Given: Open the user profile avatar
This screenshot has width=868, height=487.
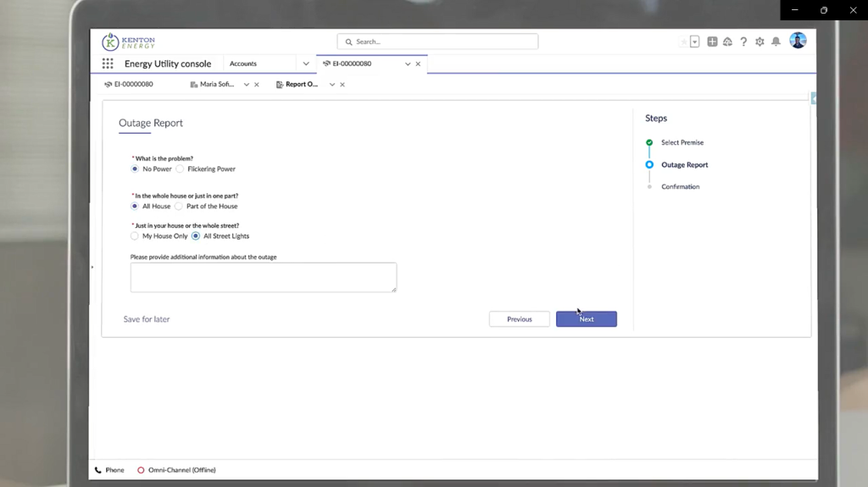Looking at the screenshot, I should 798,41.
